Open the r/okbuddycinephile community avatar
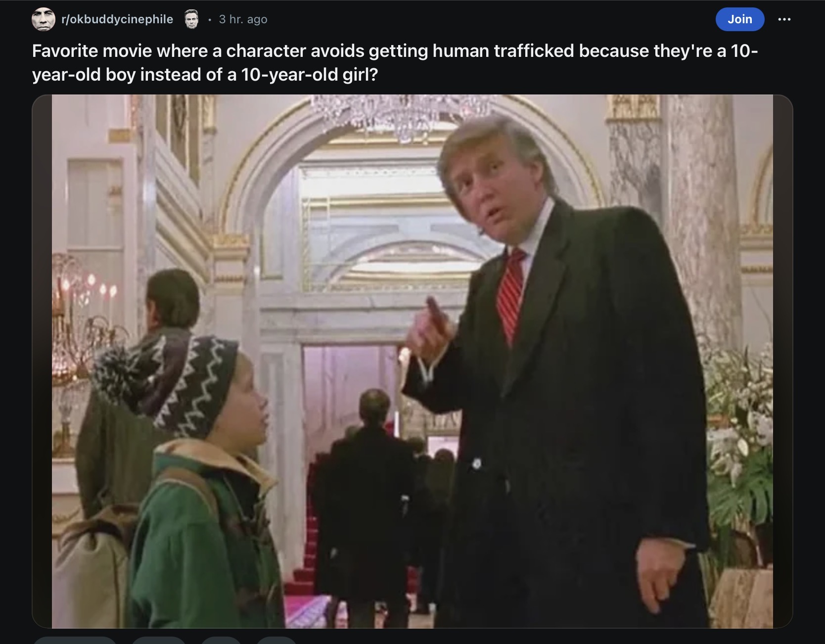This screenshot has height=644, width=825. (x=44, y=19)
